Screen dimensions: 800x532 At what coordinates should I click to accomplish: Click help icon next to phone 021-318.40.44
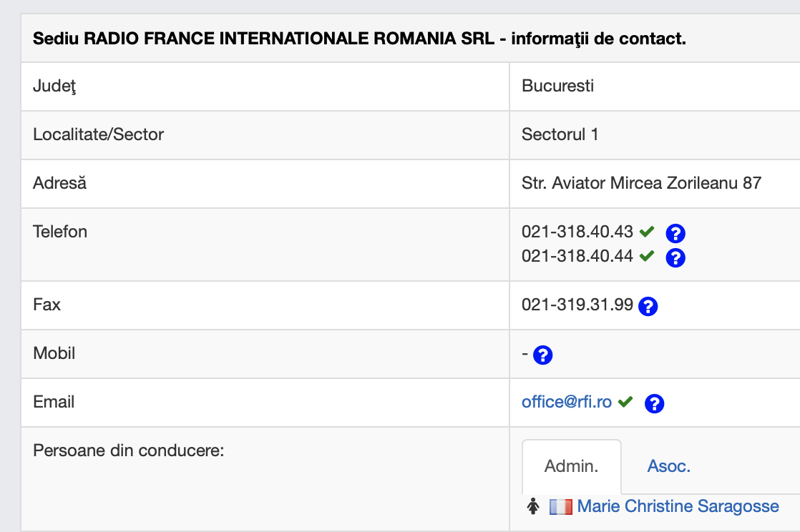pyautogui.click(x=675, y=257)
